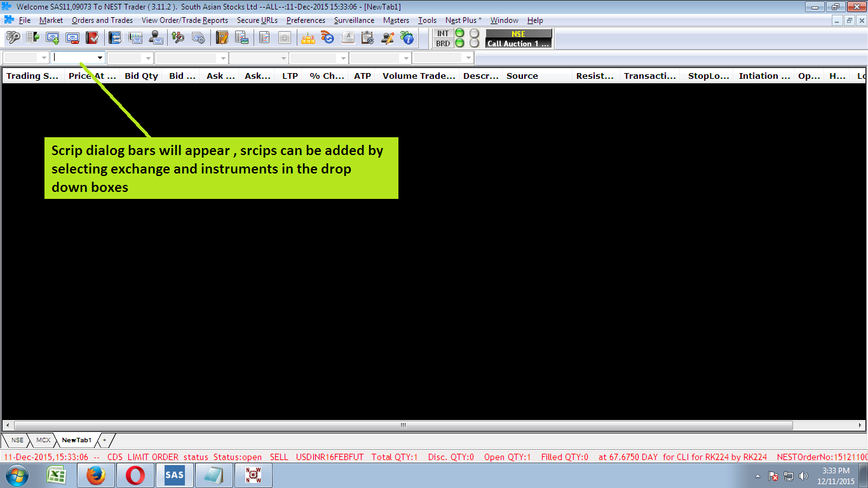Select the NewTab1 tab

click(76, 440)
